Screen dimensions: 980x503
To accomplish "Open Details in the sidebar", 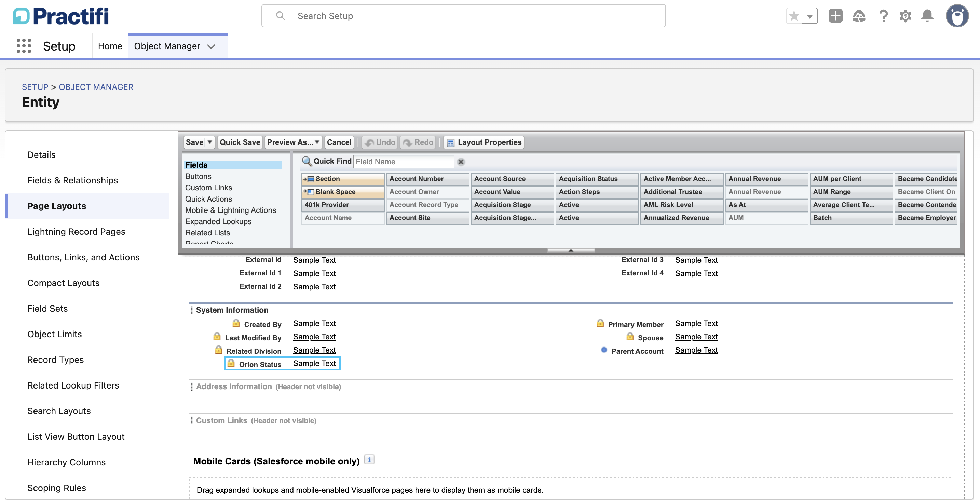I will (41, 155).
